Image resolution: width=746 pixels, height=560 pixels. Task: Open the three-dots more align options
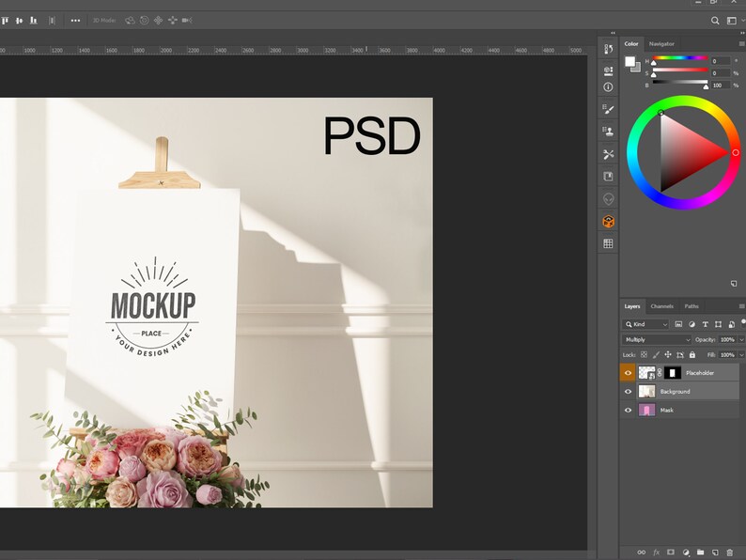tap(75, 21)
